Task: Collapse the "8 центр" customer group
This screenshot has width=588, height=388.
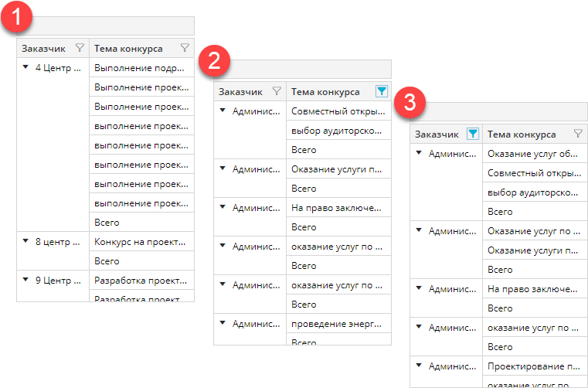Action: (x=27, y=241)
